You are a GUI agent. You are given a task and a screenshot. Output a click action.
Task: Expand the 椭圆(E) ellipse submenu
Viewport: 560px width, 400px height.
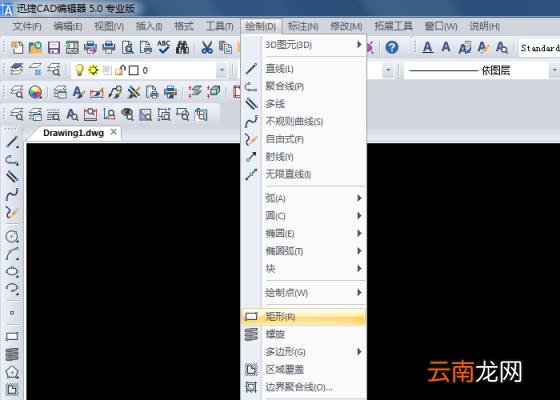pyautogui.click(x=304, y=233)
